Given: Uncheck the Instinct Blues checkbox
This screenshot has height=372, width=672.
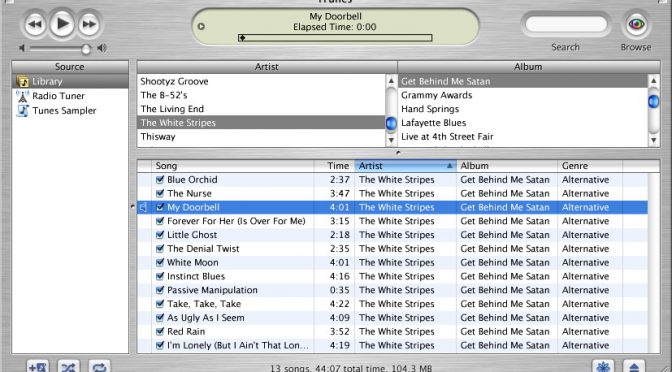Looking at the screenshot, I should click(160, 276).
